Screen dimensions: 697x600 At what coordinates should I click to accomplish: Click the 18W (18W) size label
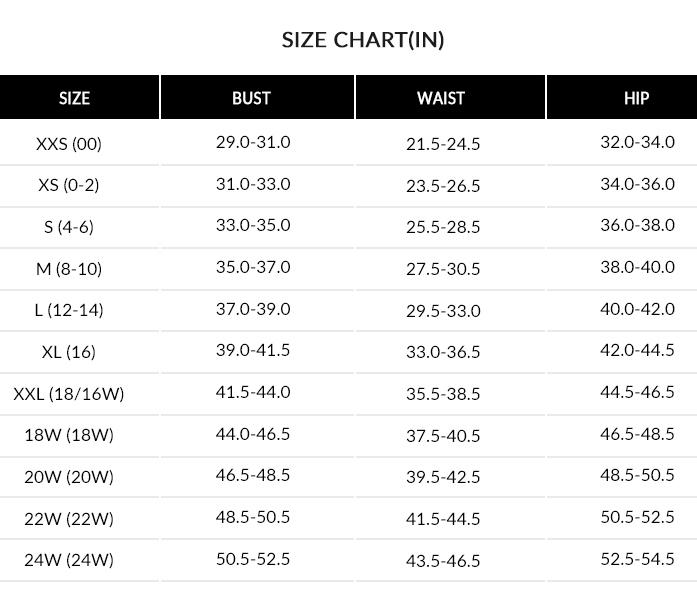(x=69, y=435)
